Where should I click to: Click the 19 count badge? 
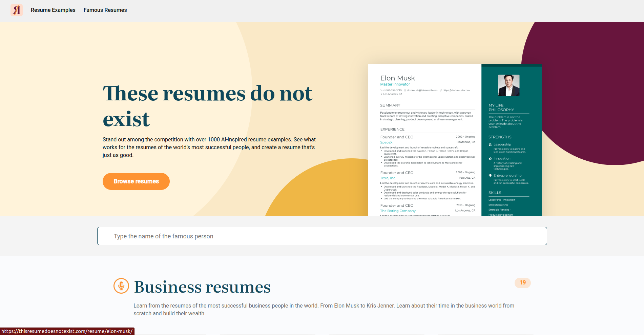click(x=523, y=283)
